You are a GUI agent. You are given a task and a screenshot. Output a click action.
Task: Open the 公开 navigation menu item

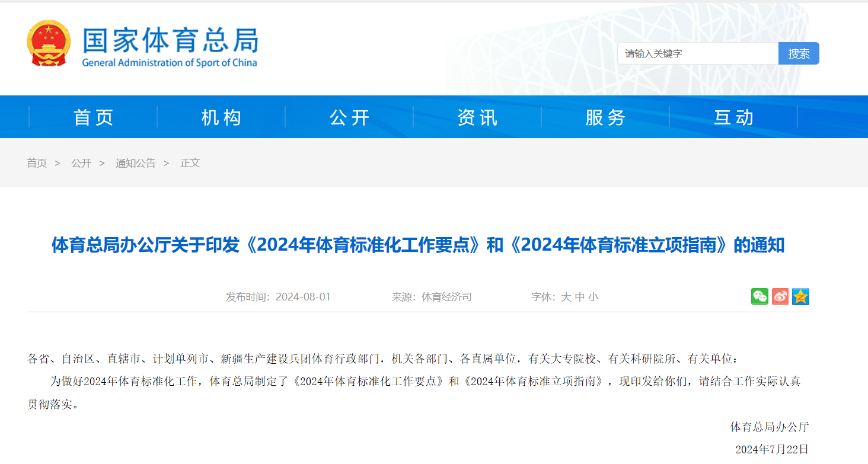[349, 117]
